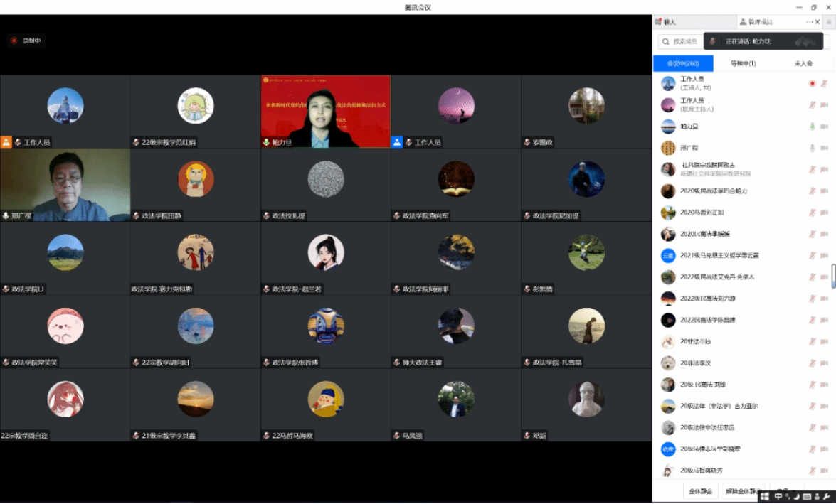Click the unmute all button
This screenshot has height=504, width=836.
tap(740, 491)
